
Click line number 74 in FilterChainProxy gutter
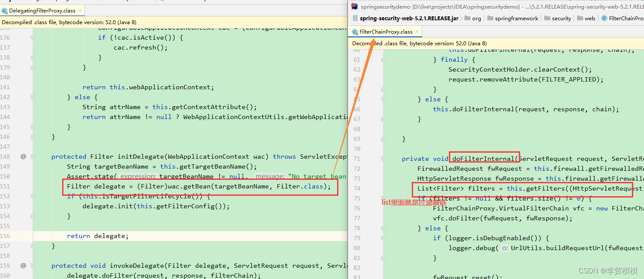(x=357, y=188)
